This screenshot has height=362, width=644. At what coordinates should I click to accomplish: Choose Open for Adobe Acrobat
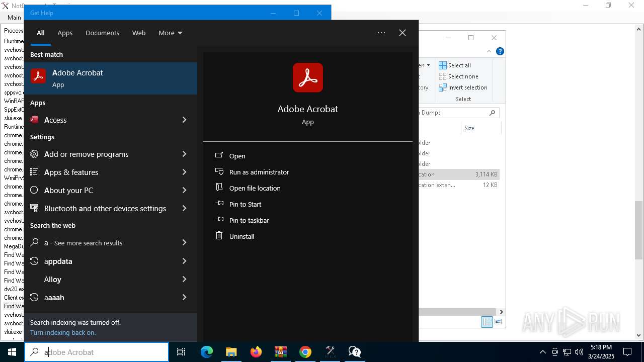tap(237, 156)
